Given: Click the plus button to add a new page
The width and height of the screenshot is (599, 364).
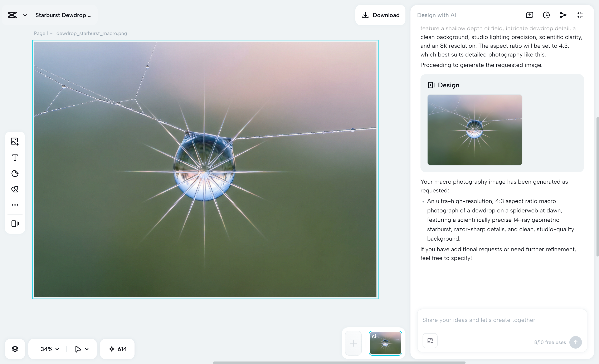Looking at the screenshot, I should click(353, 343).
